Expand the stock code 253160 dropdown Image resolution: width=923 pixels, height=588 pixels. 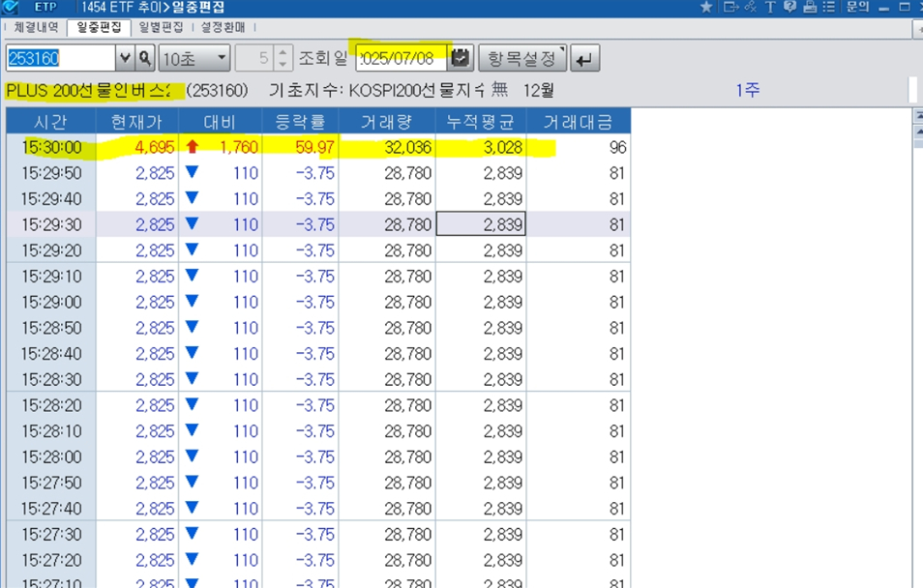click(x=125, y=59)
